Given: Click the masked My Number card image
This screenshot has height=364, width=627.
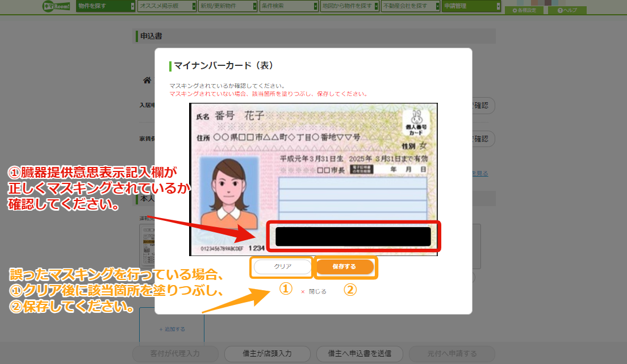Looking at the screenshot, I should (313, 179).
